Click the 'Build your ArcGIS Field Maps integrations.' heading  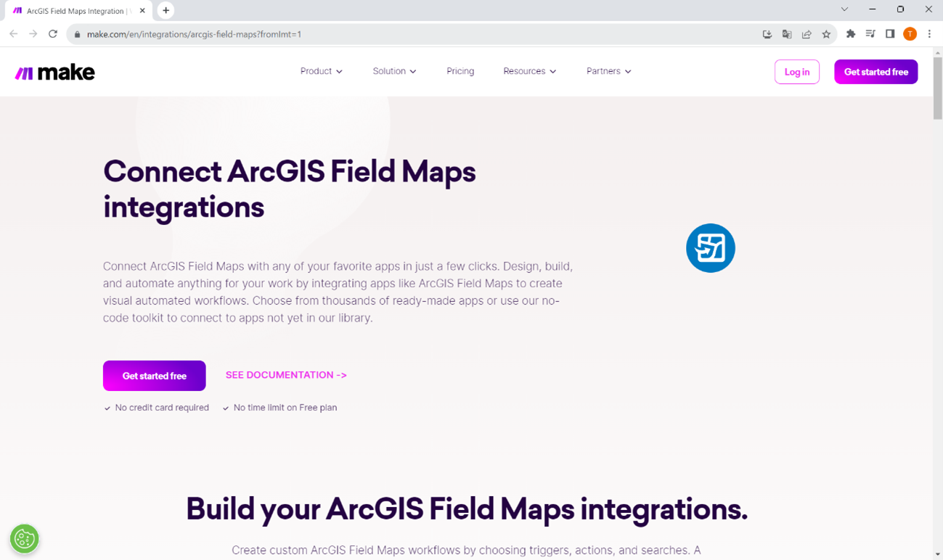click(467, 509)
